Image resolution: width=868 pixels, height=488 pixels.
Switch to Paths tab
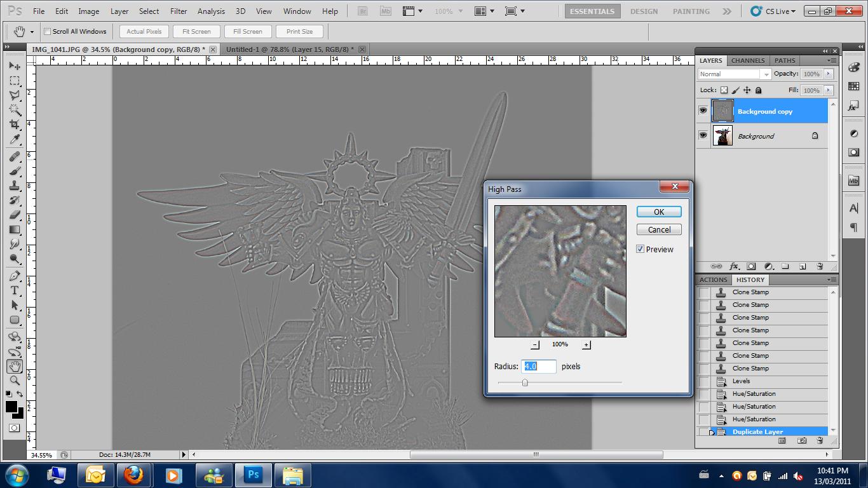pyautogui.click(x=785, y=60)
